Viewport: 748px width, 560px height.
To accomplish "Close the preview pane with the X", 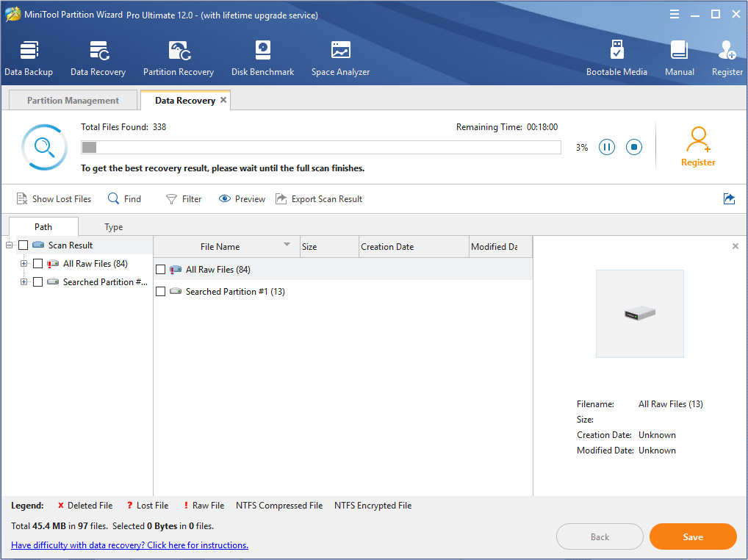I will pos(735,246).
